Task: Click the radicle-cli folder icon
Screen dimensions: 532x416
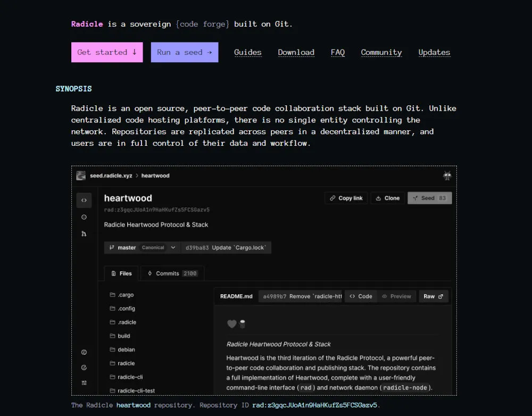Action: coord(112,377)
